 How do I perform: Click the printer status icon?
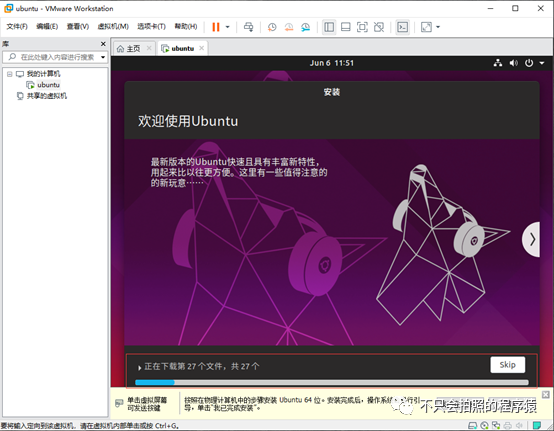508,425
